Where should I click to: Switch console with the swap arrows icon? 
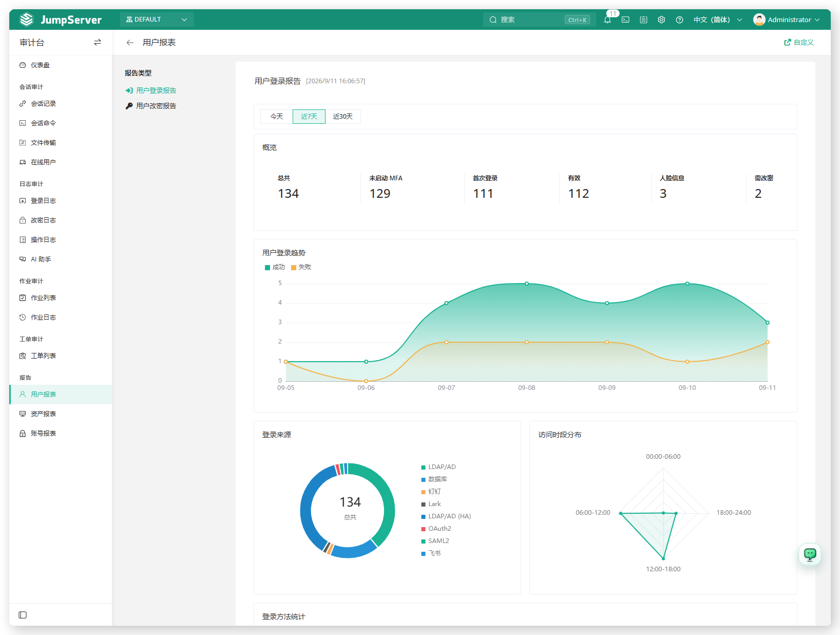98,43
